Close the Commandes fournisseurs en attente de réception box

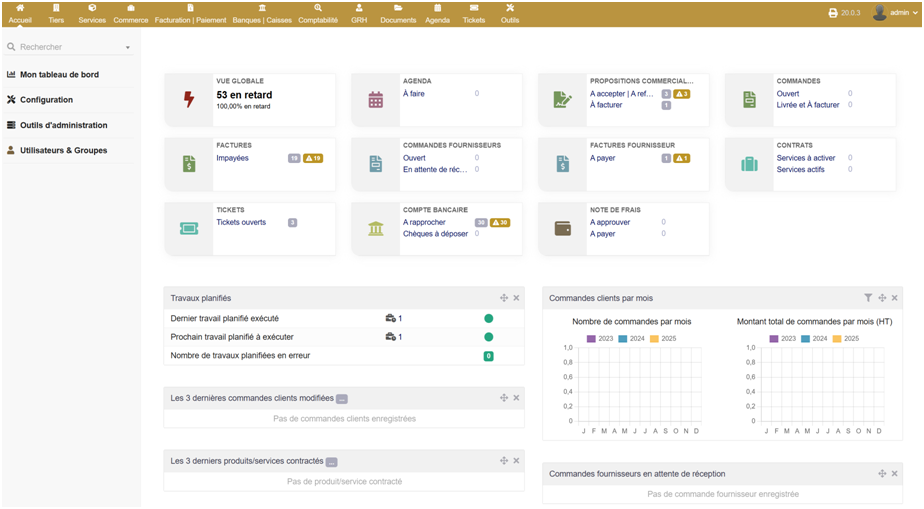[x=895, y=473]
